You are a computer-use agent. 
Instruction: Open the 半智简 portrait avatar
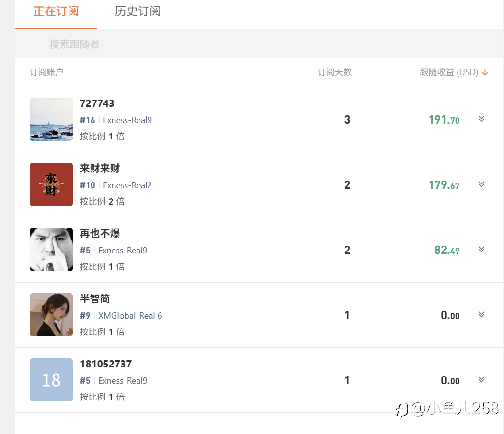point(51,315)
